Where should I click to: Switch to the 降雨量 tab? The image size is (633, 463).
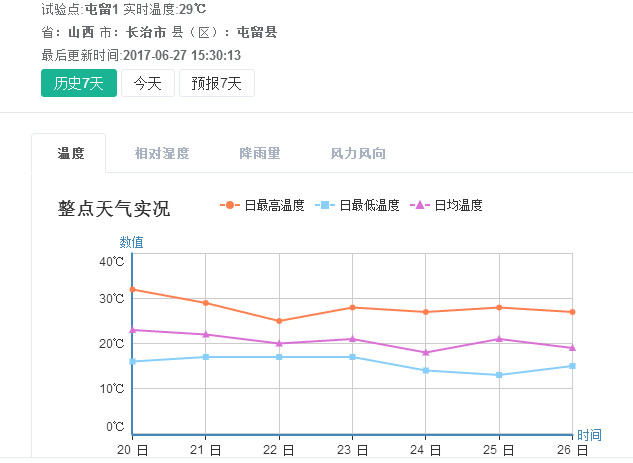260,153
